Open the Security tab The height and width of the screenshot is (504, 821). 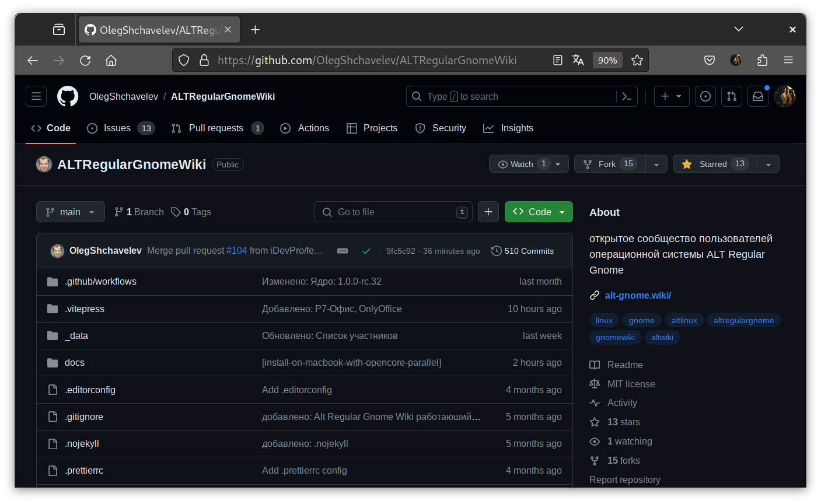441,128
